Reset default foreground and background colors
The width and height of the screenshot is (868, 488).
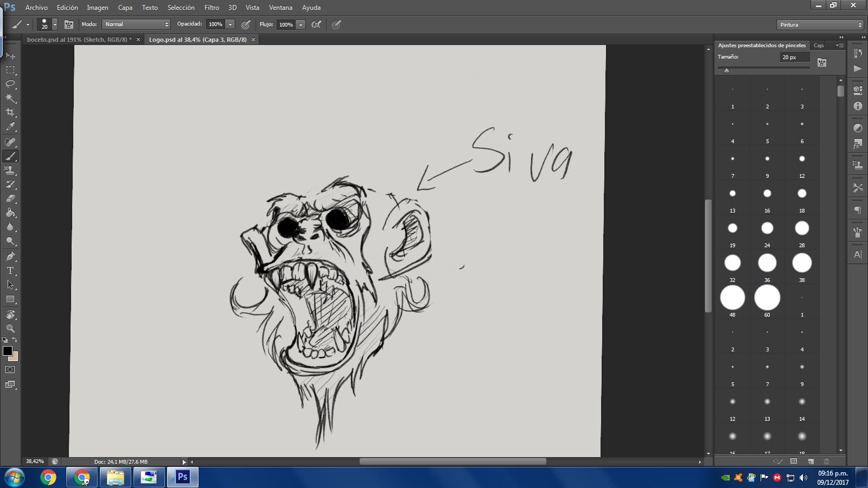coord(5,340)
